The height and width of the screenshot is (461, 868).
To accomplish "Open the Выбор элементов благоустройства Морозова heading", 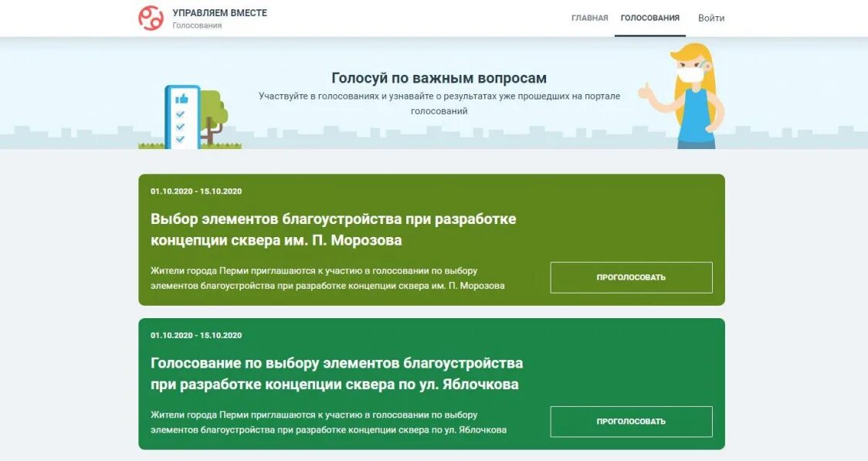I will click(x=334, y=229).
